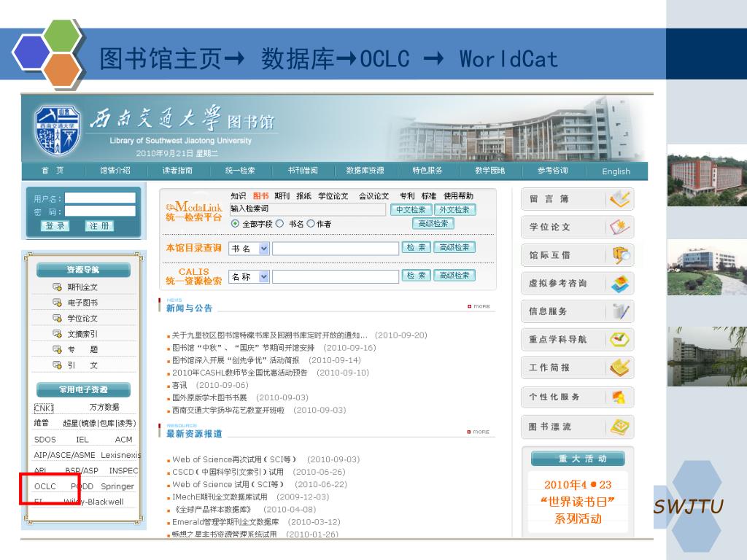Click the 密码 password field
Screen dimensions: 747x560
(x=100, y=211)
